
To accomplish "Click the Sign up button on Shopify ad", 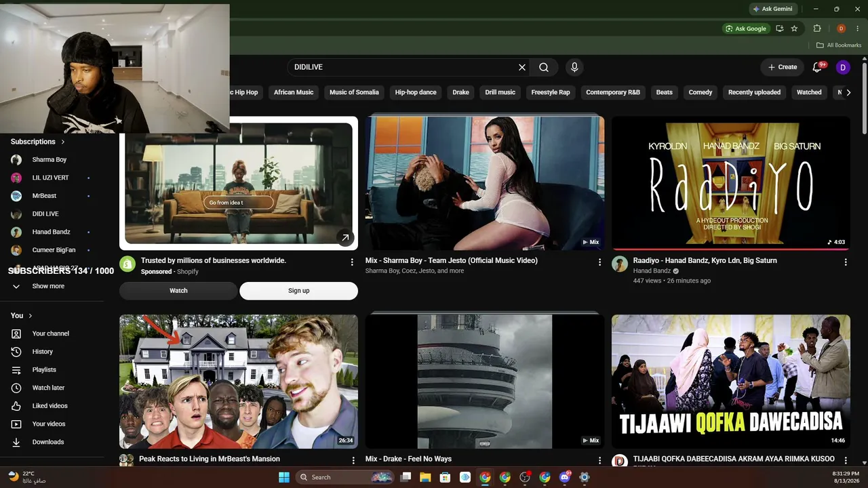I will point(298,291).
